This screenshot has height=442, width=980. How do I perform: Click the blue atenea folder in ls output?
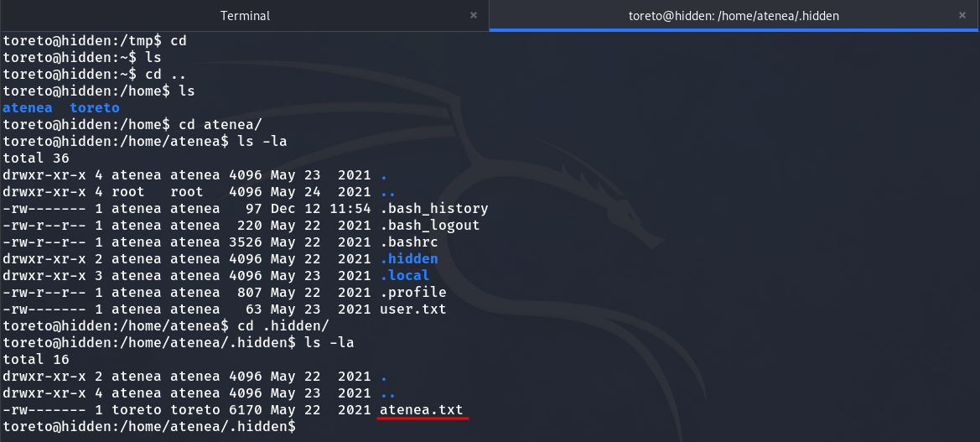(x=28, y=107)
